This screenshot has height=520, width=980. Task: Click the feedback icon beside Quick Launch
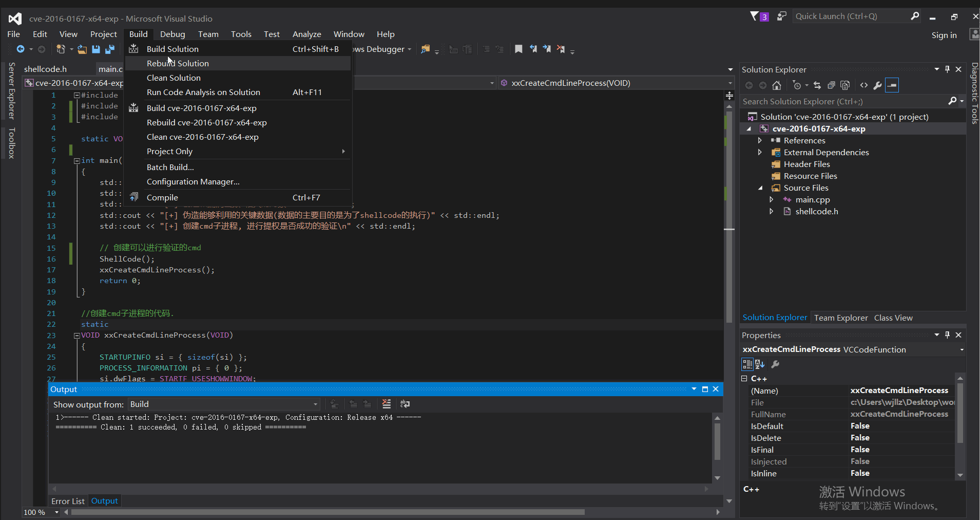tap(781, 16)
